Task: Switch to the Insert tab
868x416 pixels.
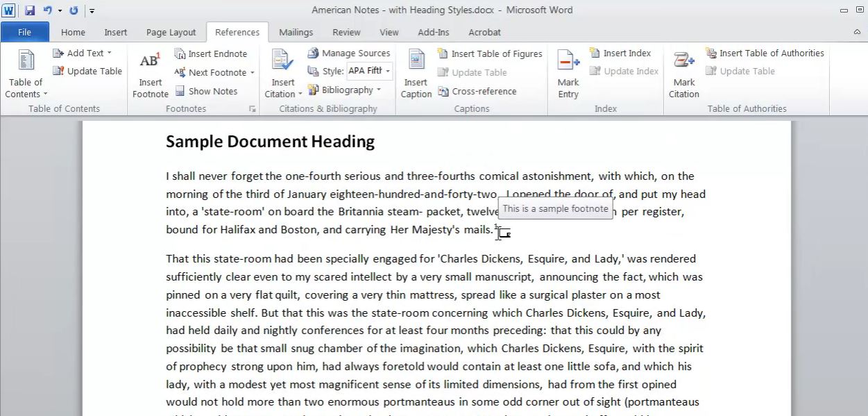Action: (116, 32)
